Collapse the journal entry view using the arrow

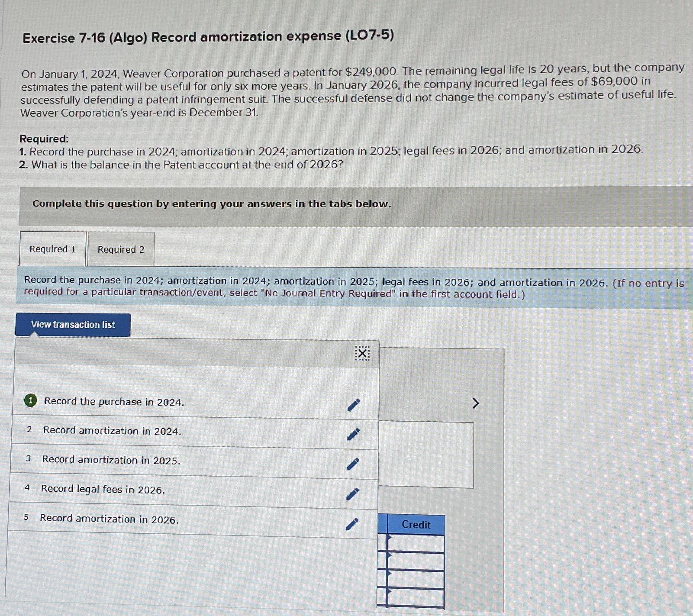[476, 403]
